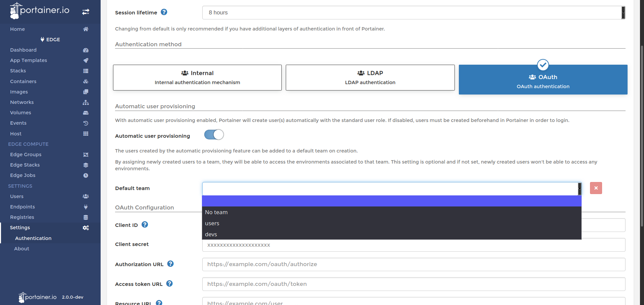Open Networks using its sitemap icon
644x305 pixels.
[x=86, y=102]
